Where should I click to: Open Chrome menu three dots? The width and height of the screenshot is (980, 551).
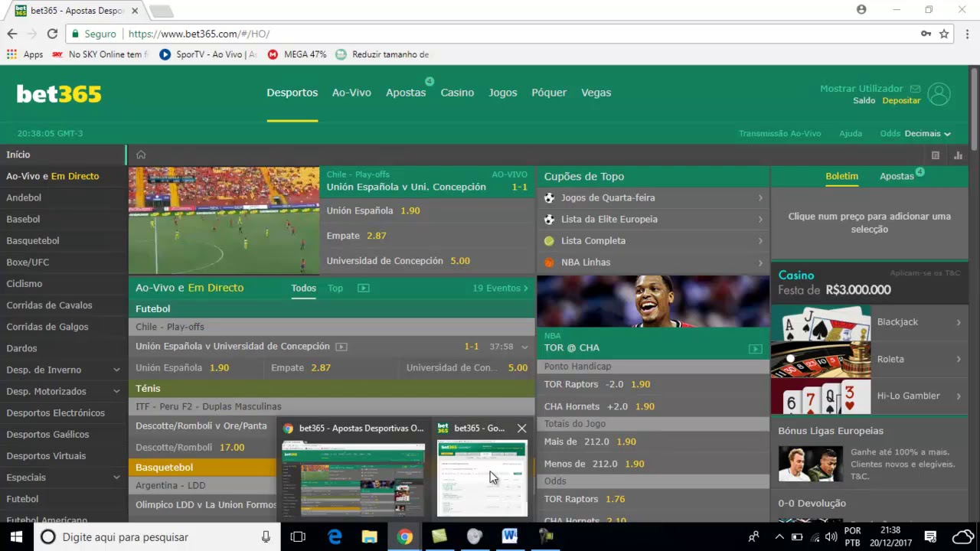pyautogui.click(x=966, y=34)
